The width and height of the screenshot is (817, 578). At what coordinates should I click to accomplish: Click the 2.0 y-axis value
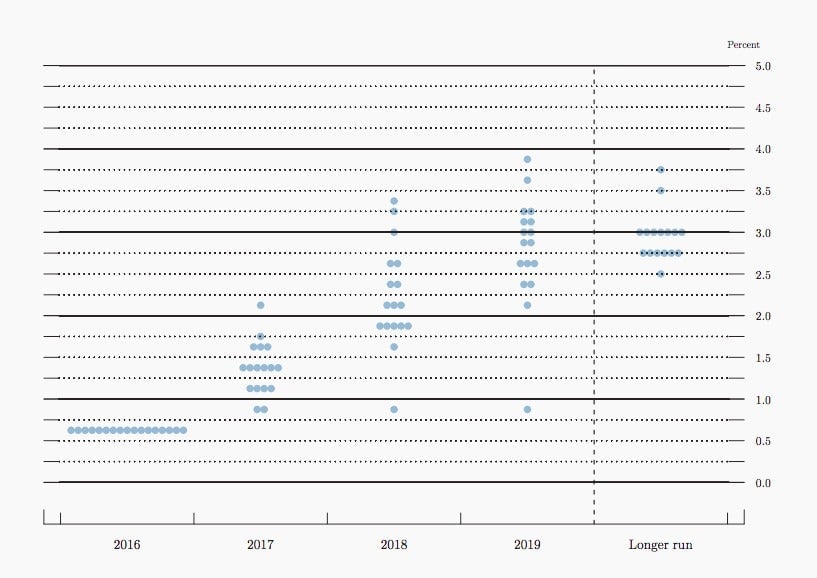coord(763,316)
